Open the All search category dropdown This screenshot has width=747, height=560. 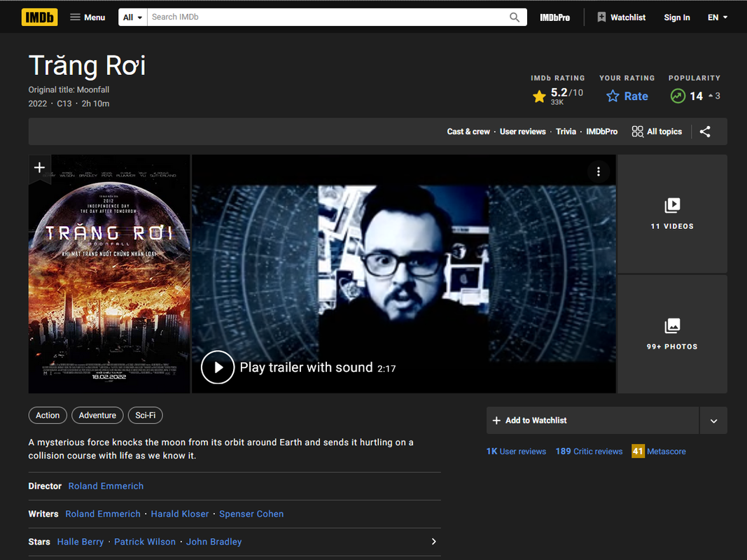133,17
